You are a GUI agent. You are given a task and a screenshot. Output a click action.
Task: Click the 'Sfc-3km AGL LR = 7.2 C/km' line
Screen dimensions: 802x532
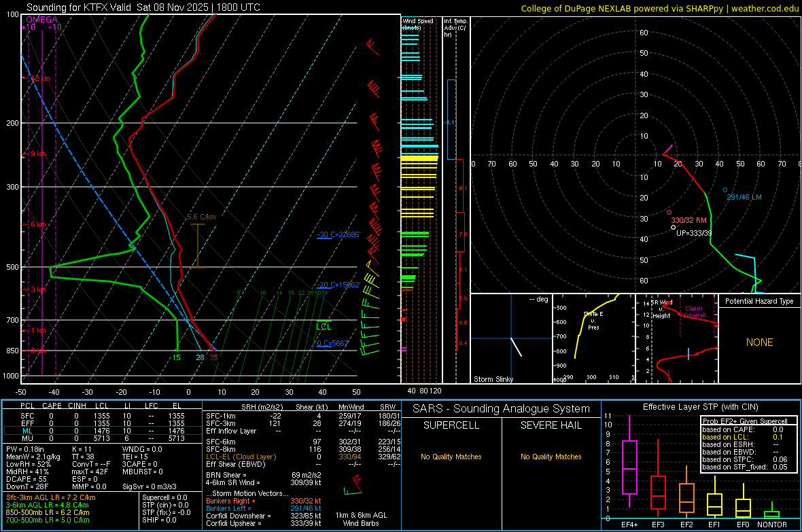pos(51,497)
